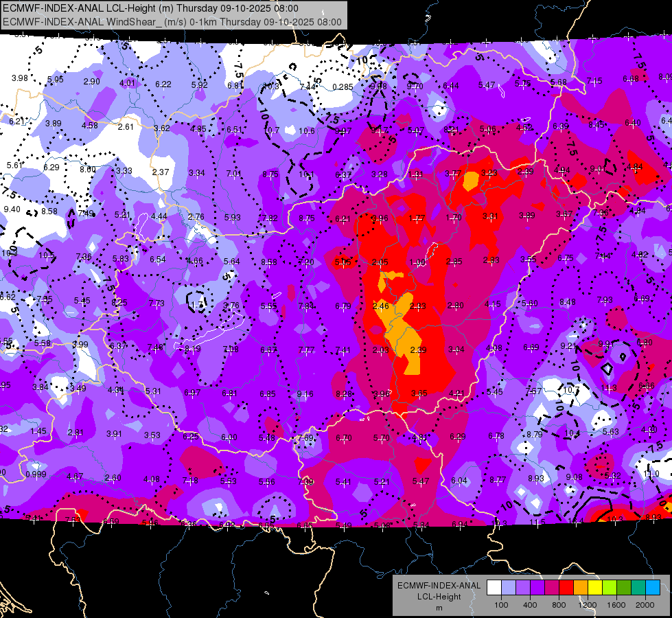Click the 'LCL-Height' legend title text
This screenshot has width=672, height=618.
pos(439,597)
